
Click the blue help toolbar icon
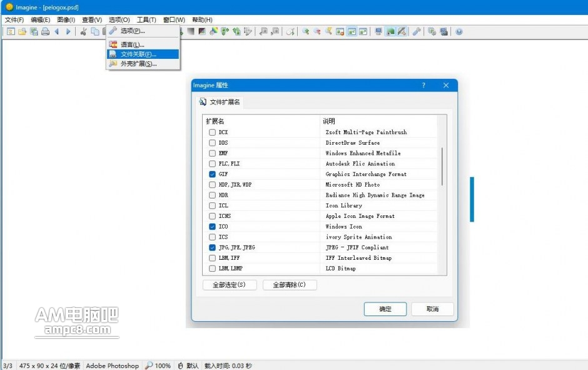coord(459,31)
